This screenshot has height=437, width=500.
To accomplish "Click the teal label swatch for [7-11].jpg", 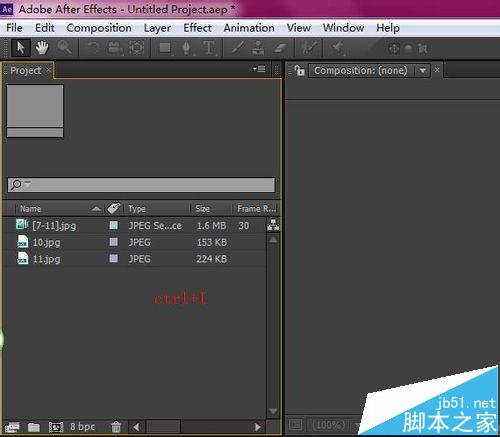I will [x=114, y=225].
